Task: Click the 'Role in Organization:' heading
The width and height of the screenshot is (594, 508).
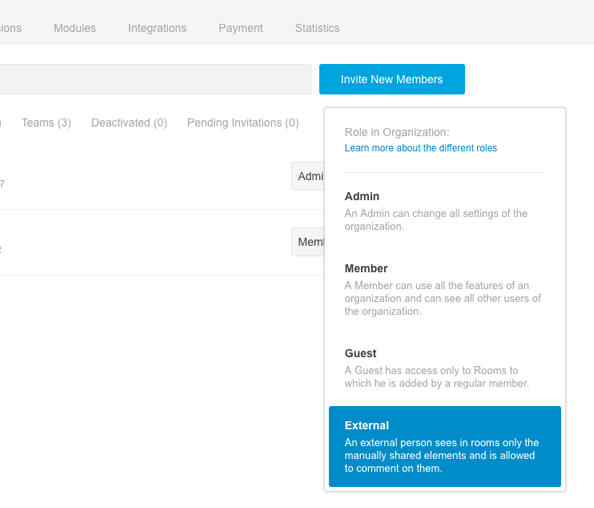Action: coord(397,132)
